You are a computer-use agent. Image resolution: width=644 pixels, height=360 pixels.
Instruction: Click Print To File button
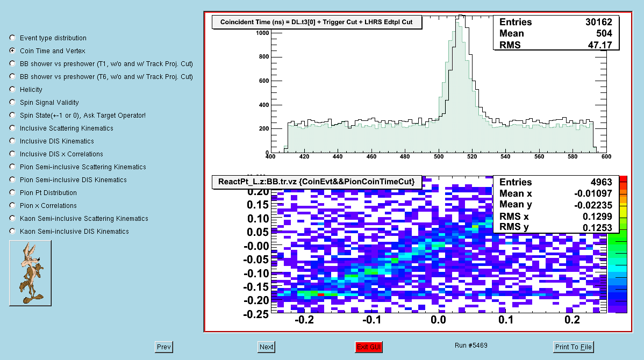pos(574,347)
